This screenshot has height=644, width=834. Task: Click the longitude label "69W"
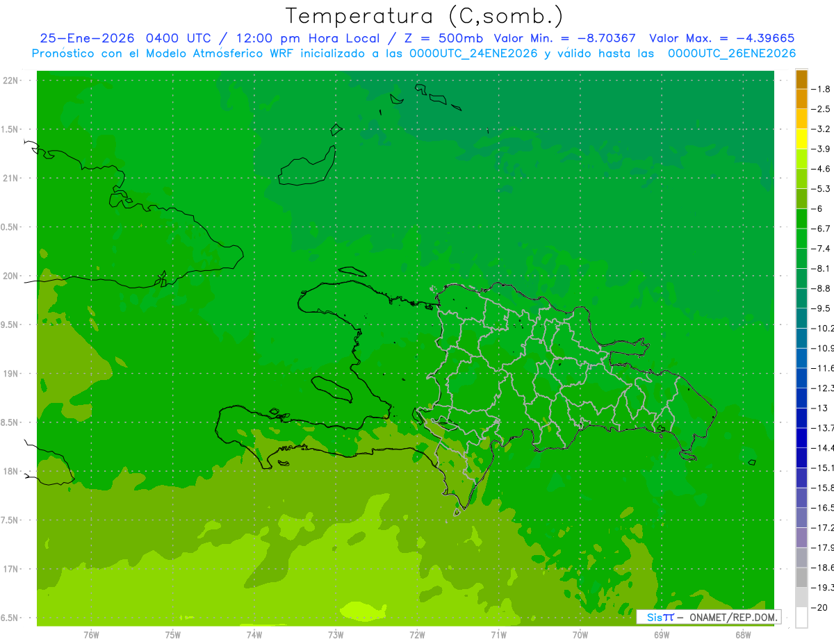click(x=662, y=634)
